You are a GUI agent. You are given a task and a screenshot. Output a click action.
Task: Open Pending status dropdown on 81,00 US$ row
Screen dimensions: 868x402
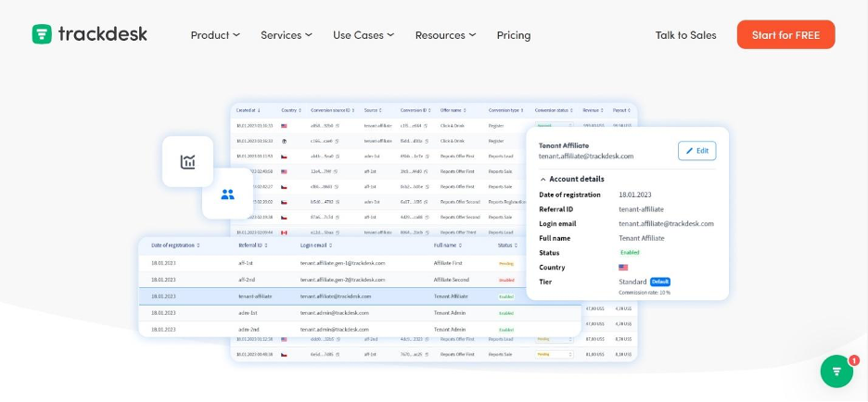coord(555,354)
